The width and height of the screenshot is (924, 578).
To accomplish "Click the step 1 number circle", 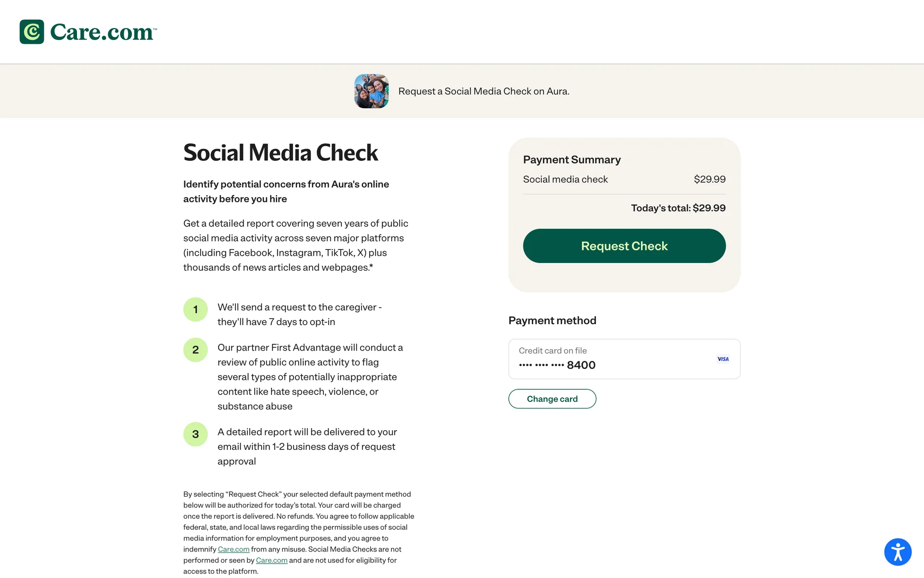I will (x=195, y=309).
